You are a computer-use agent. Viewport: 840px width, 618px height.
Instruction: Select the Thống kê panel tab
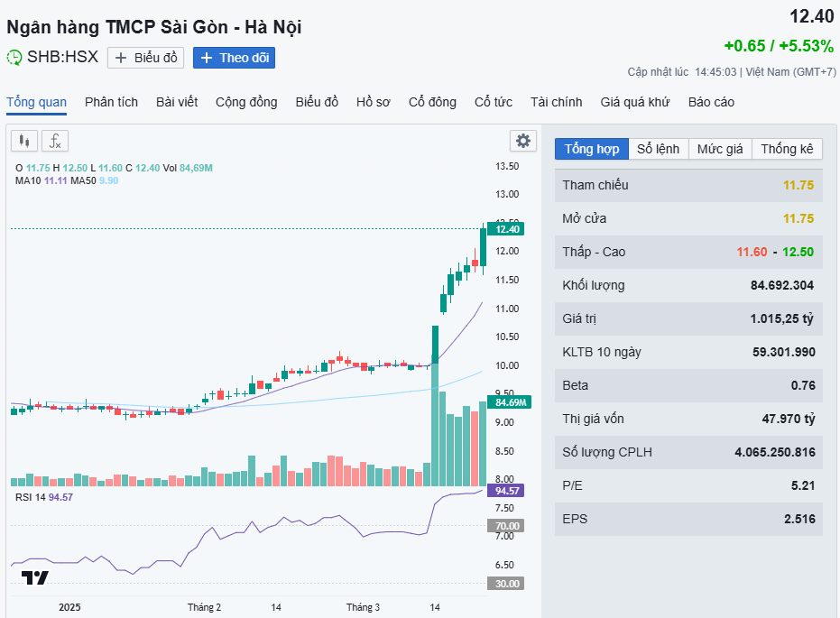pos(787,149)
